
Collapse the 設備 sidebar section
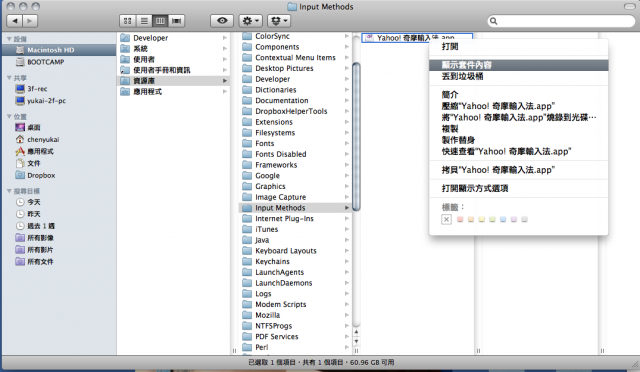click(x=9, y=39)
